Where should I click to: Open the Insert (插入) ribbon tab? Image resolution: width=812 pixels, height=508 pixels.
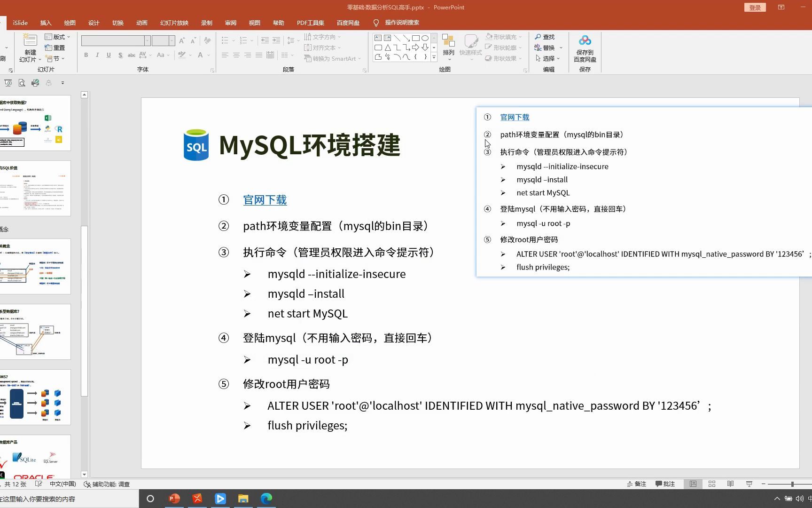pyautogui.click(x=46, y=23)
